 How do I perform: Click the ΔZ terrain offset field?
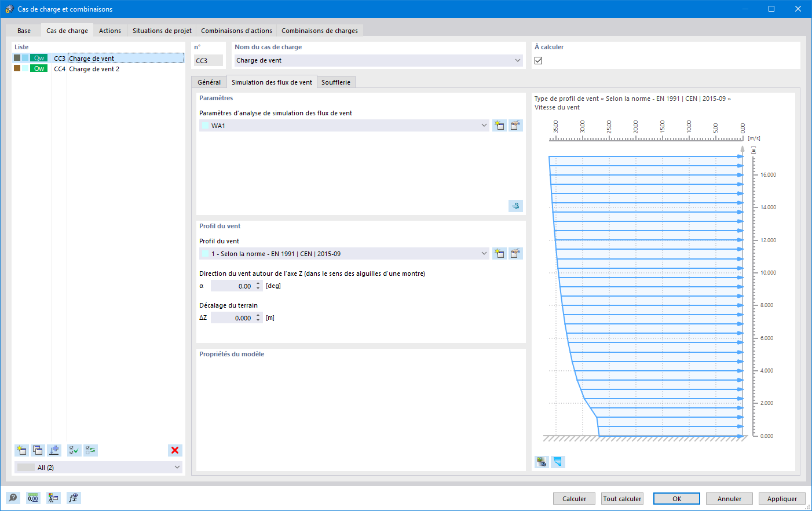[x=232, y=317]
